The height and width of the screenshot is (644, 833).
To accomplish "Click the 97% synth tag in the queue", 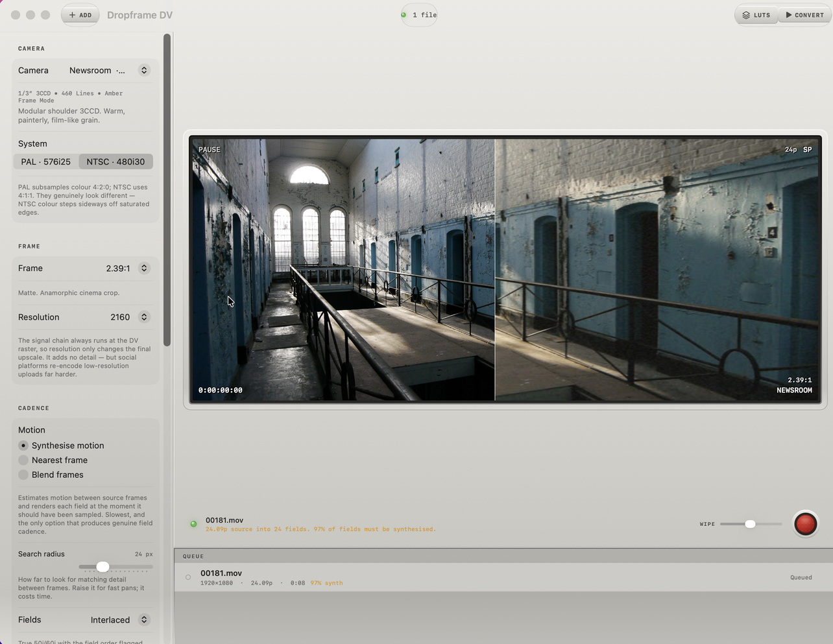I will pyautogui.click(x=326, y=583).
